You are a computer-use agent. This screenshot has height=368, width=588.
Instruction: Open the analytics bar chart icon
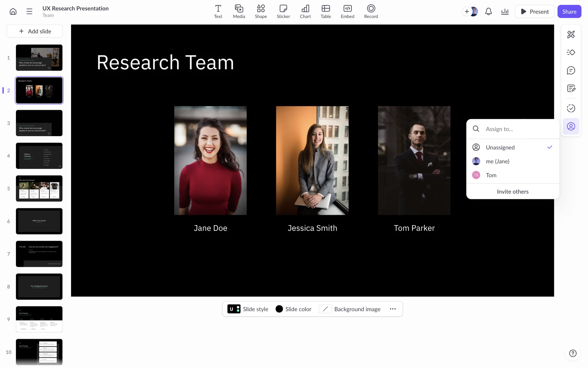(505, 12)
